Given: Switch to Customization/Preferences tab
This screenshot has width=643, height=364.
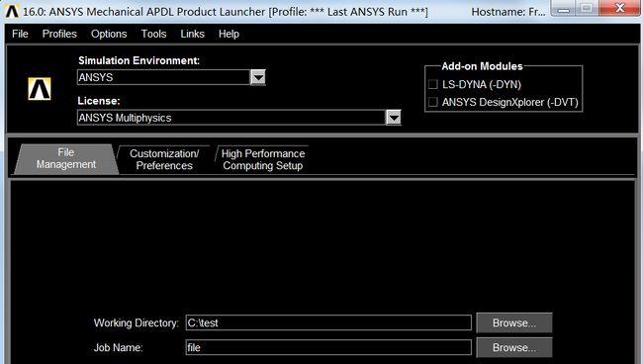Looking at the screenshot, I should (x=164, y=159).
